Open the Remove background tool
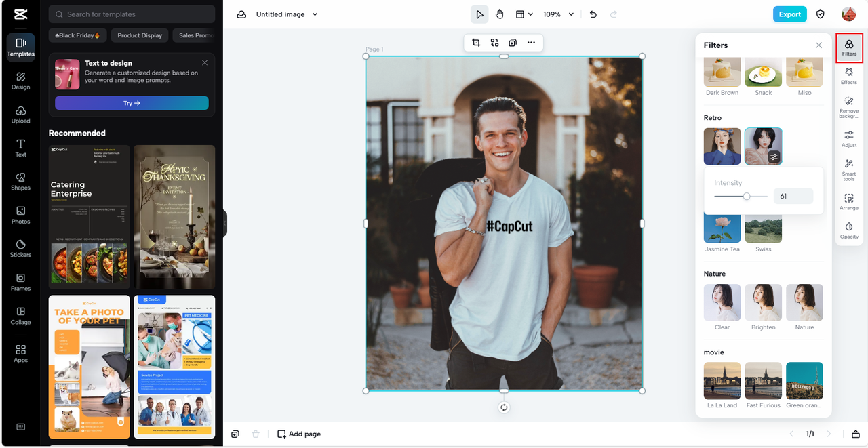The width and height of the screenshot is (868, 448). tap(849, 106)
